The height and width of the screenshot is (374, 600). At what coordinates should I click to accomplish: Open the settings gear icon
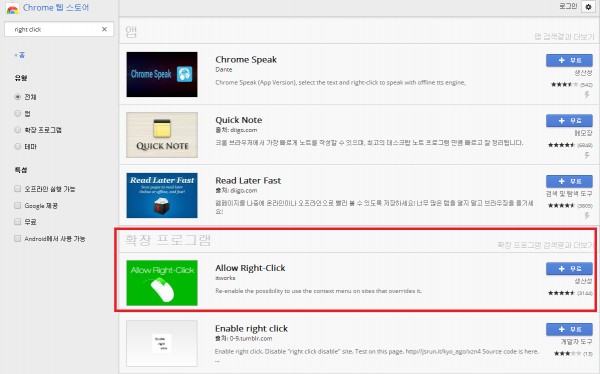pyautogui.click(x=589, y=7)
